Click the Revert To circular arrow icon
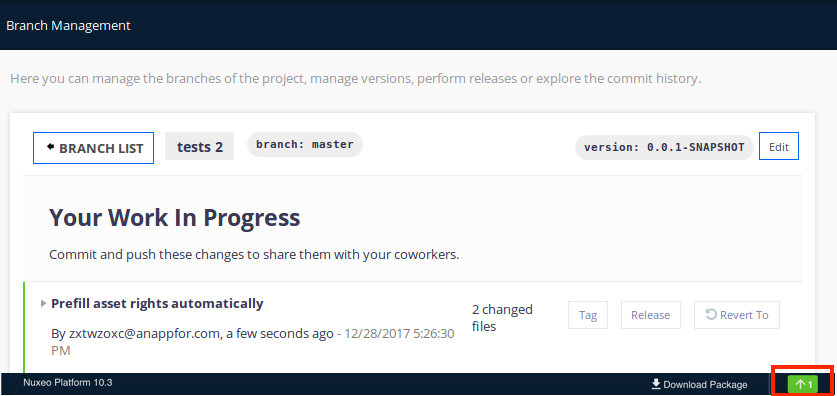Screen dimensions: 837x396 point(711,314)
